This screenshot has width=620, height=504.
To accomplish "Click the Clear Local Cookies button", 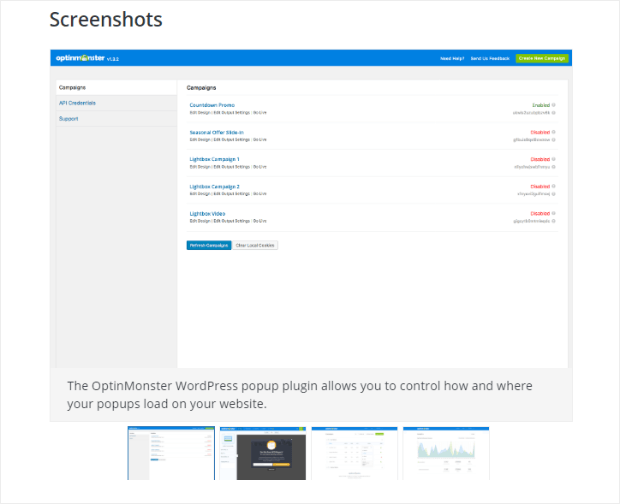I will pyautogui.click(x=255, y=245).
